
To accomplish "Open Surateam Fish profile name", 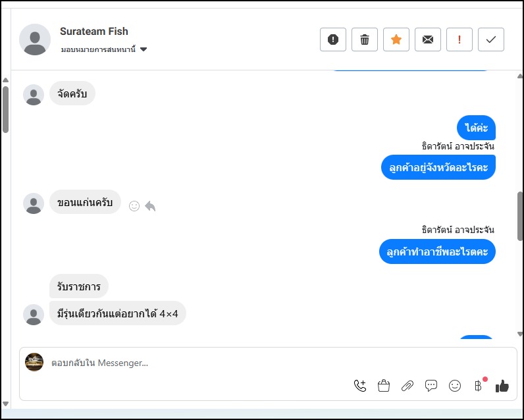I will click(x=94, y=32).
